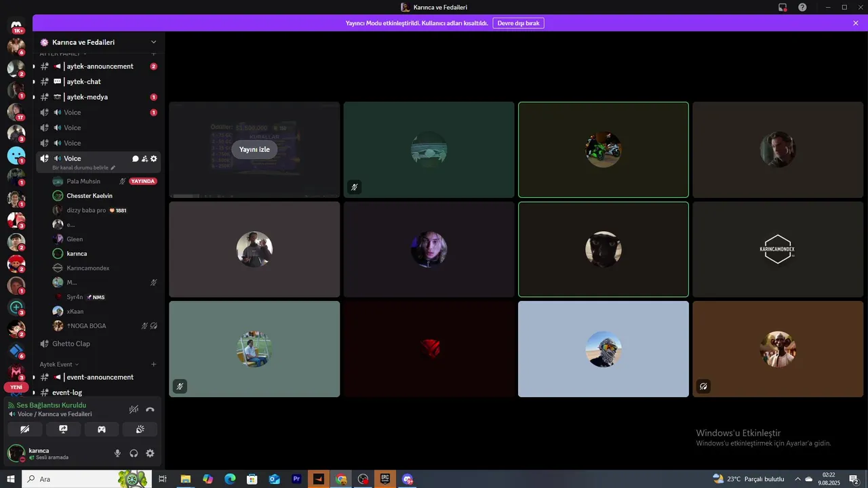Click Yayını izle to watch stream
The width and height of the screenshot is (868, 488).
click(x=254, y=150)
